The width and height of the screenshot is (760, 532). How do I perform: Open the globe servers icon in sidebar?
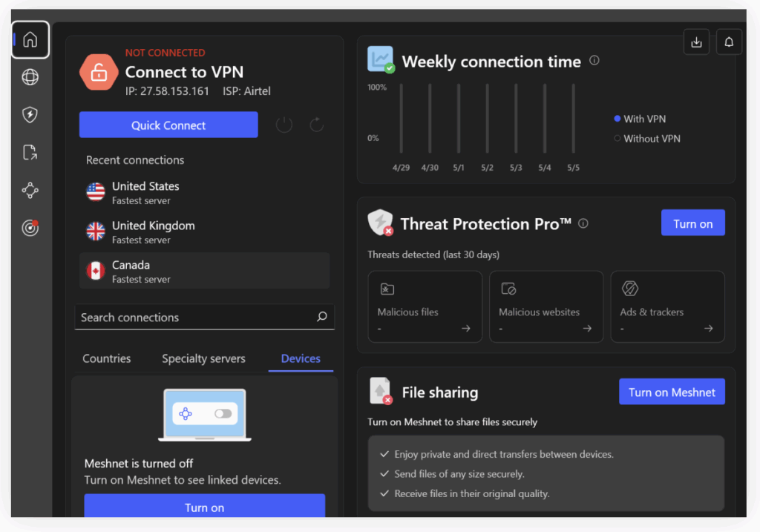click(x=30, y=77)
